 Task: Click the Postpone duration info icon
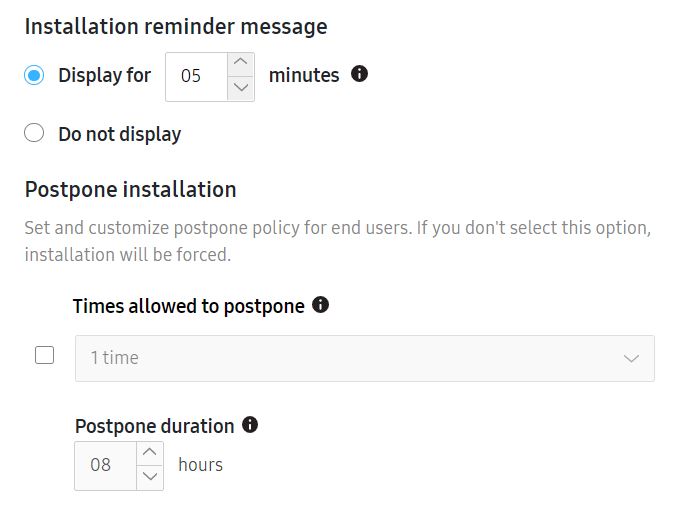[x=250, y=425]
